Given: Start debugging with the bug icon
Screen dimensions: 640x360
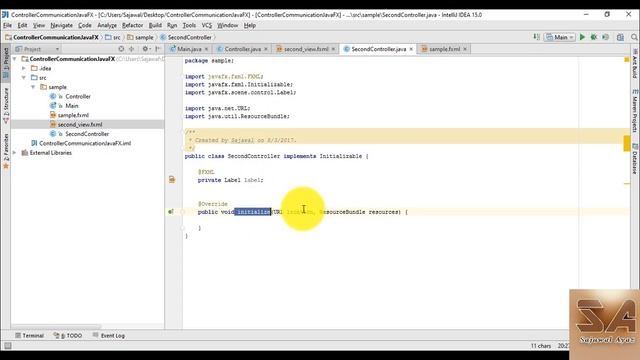Looking at the screenshot, I should click(x=594, y=37).
